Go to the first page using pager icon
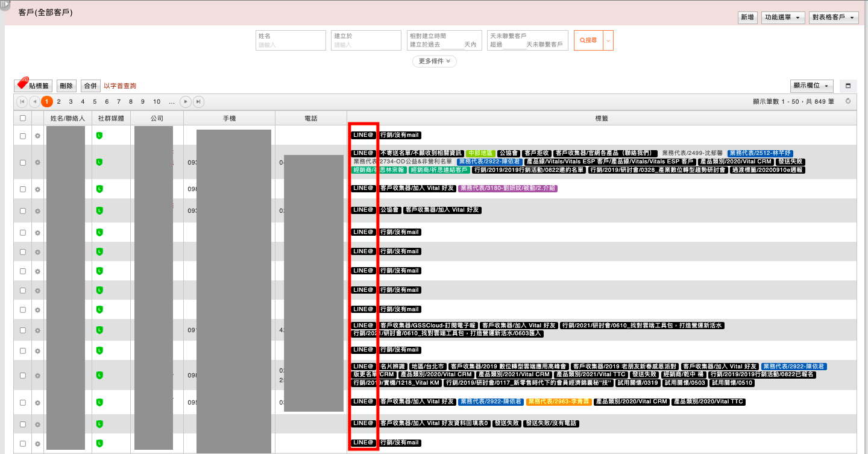The height and width of the screenshot is (454, 868). pos(22,102)
